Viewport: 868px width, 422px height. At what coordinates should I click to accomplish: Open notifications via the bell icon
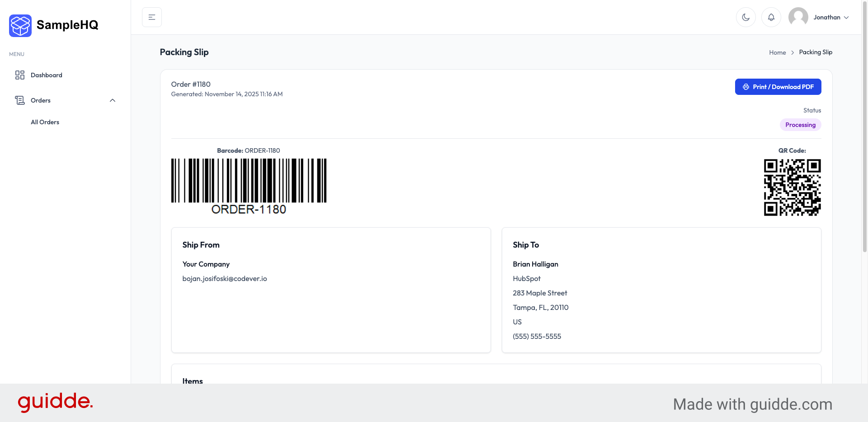[x=771, y=17]
